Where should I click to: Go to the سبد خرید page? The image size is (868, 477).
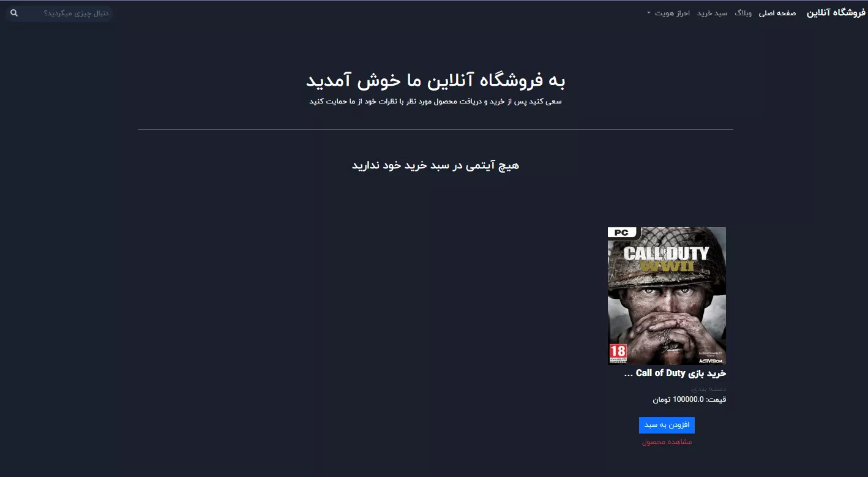point(713,13)
